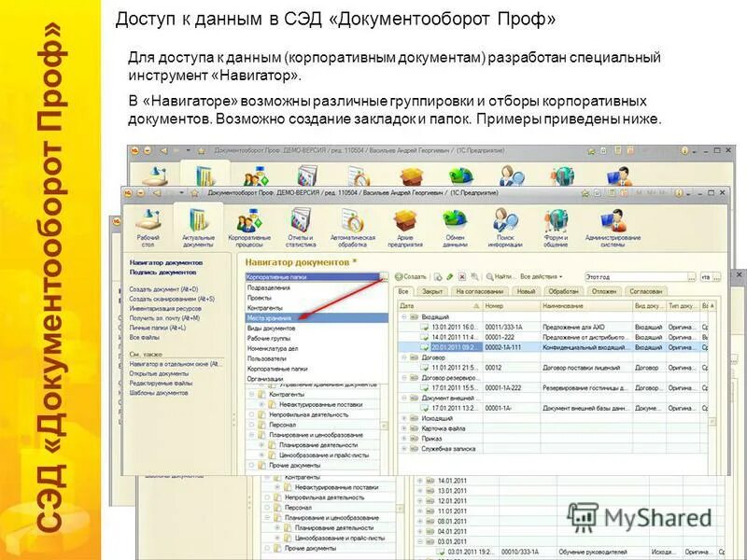
Task: Click the info icon in front window title bar
Action: tap(678, 193)
